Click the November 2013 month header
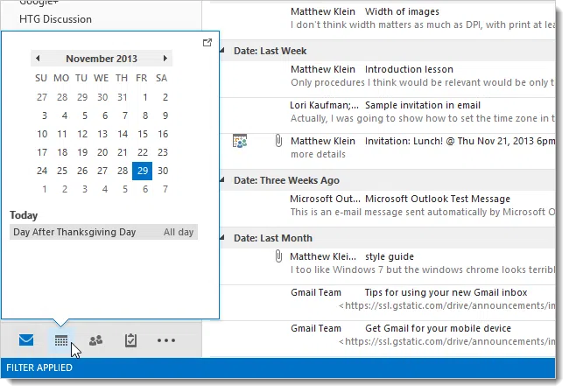 102,59
